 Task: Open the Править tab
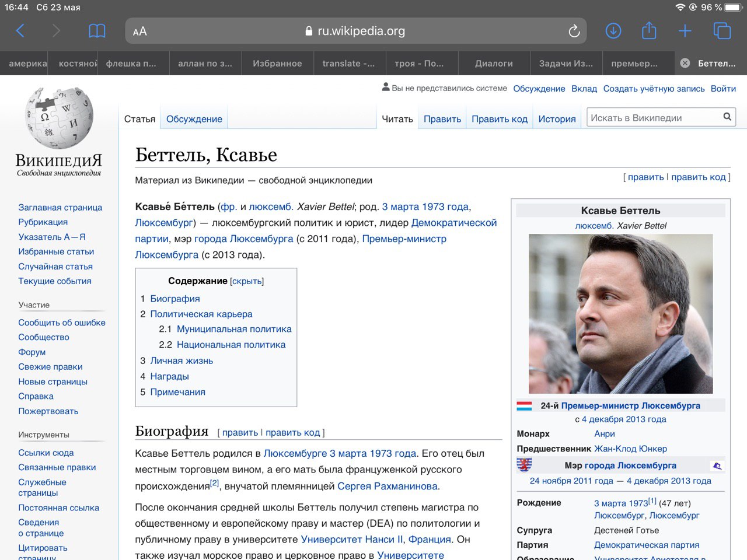[442, 119]
